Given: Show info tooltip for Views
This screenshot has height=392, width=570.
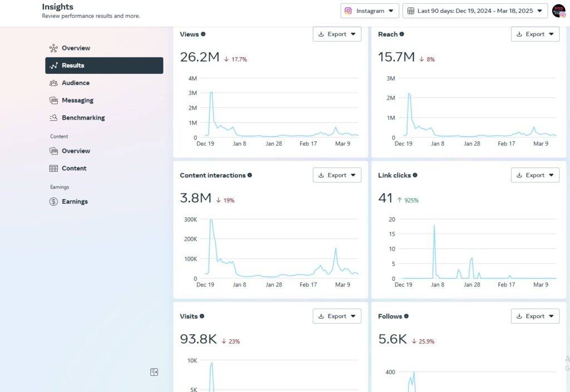Looking at the screenshot, I should [203, 34].
